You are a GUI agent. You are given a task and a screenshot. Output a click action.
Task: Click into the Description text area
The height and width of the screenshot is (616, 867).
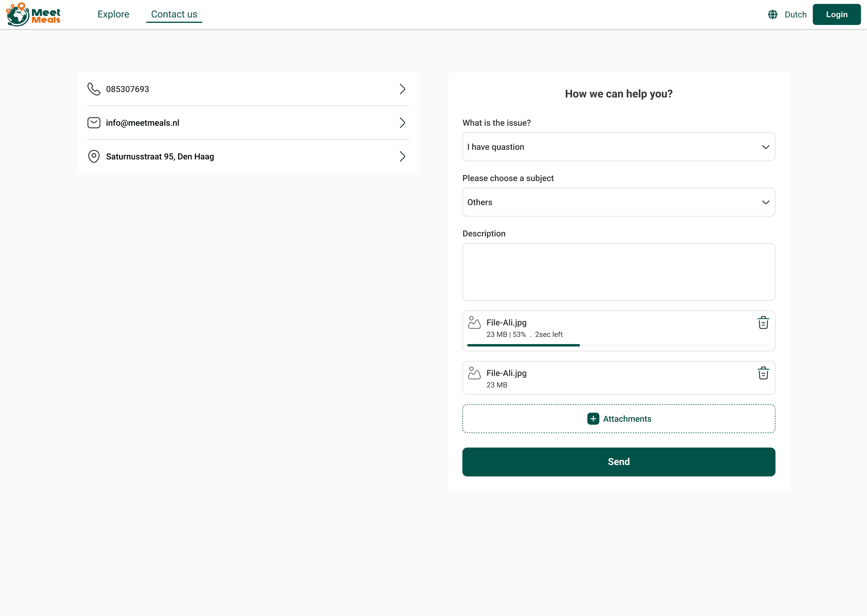tap(618, 272)
